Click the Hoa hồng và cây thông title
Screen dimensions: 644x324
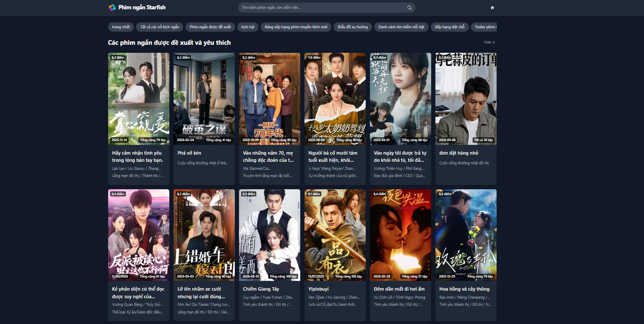[464, 289]
